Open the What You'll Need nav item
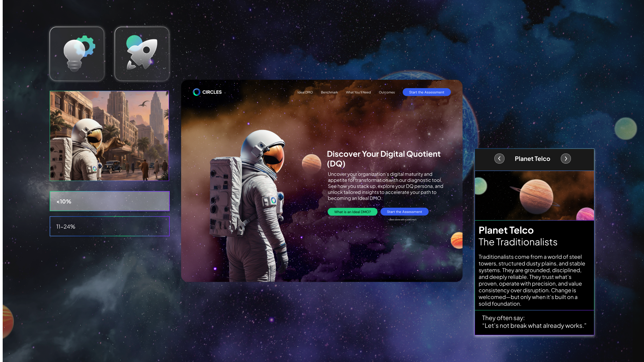The image size is (644, 362). click(x=358, y=92)
